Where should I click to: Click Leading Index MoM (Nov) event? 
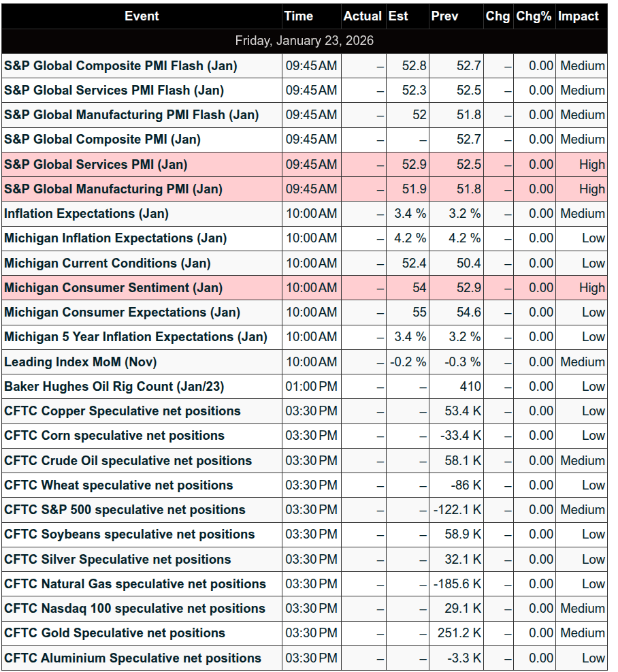80,362
